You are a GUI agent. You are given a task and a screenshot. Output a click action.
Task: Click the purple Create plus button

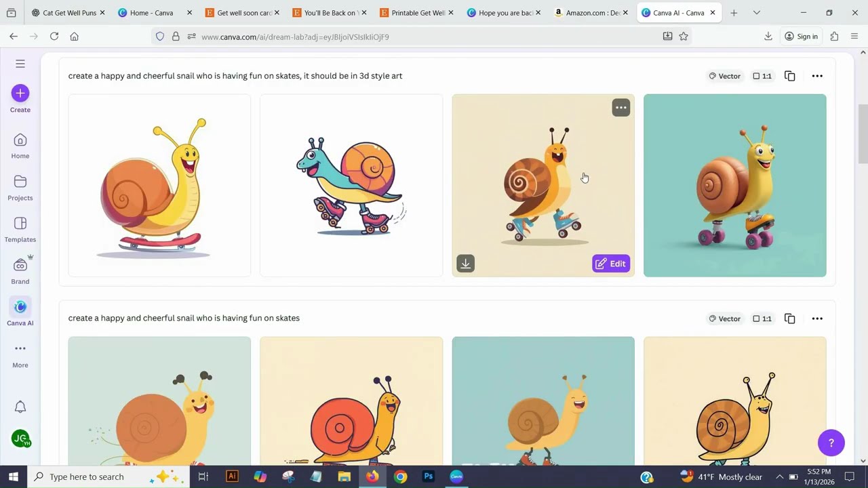point(20,93)
